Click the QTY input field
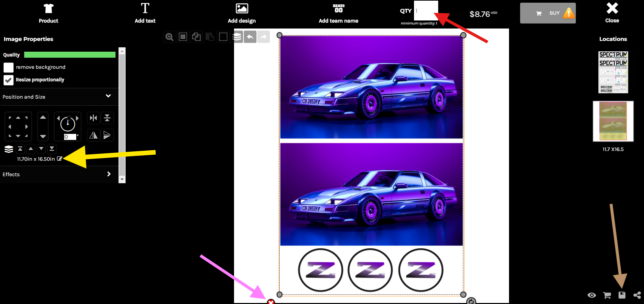Screen dimensions: 644x304 426,11
